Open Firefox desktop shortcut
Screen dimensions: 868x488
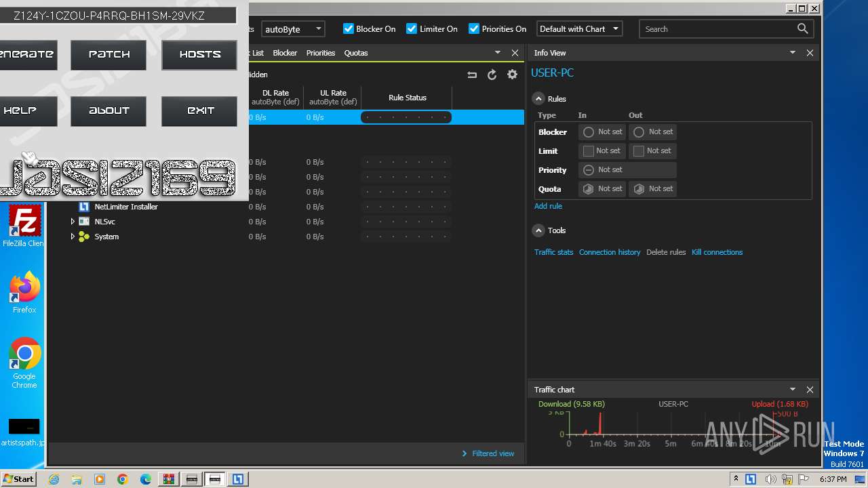(24, 292)
